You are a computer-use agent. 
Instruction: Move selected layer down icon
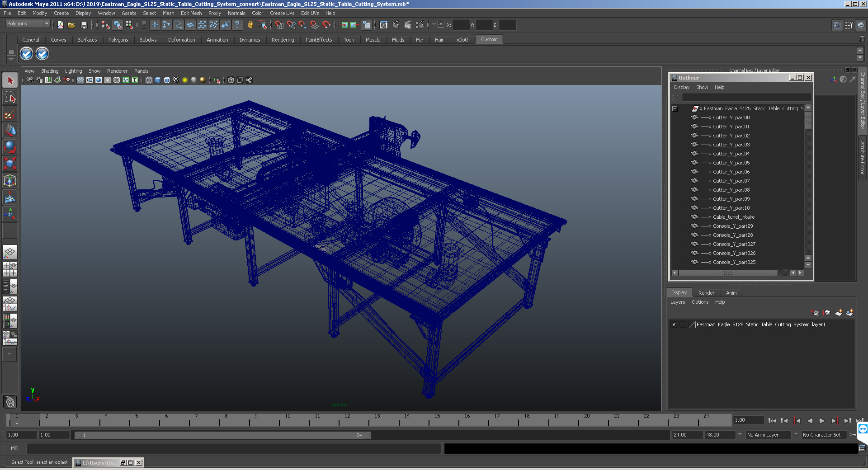pyautogui.click(x=827, y=313)
